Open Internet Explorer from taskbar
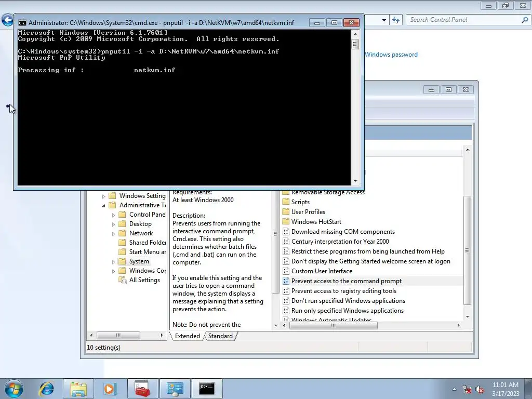Image resolution: width=532 pixels, height=399 pixels. click(46, 389)
